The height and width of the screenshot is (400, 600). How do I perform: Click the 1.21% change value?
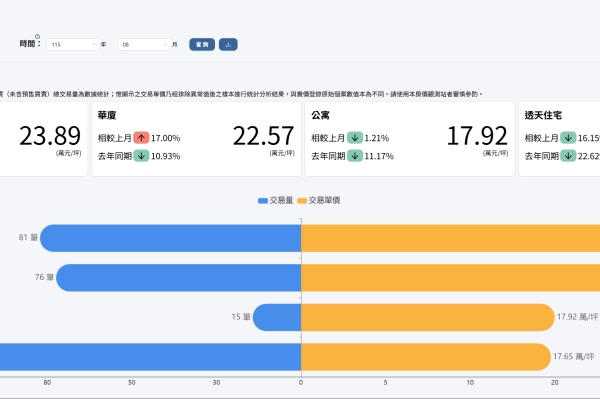click(x=377, y=138)
